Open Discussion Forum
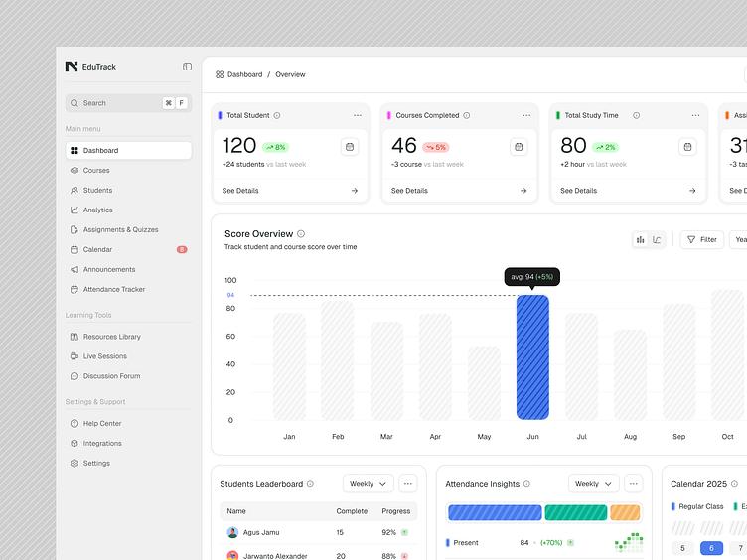 pos(128,376)
